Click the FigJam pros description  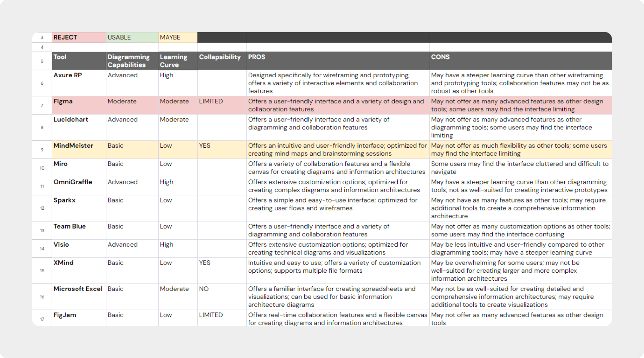point(338,318)
